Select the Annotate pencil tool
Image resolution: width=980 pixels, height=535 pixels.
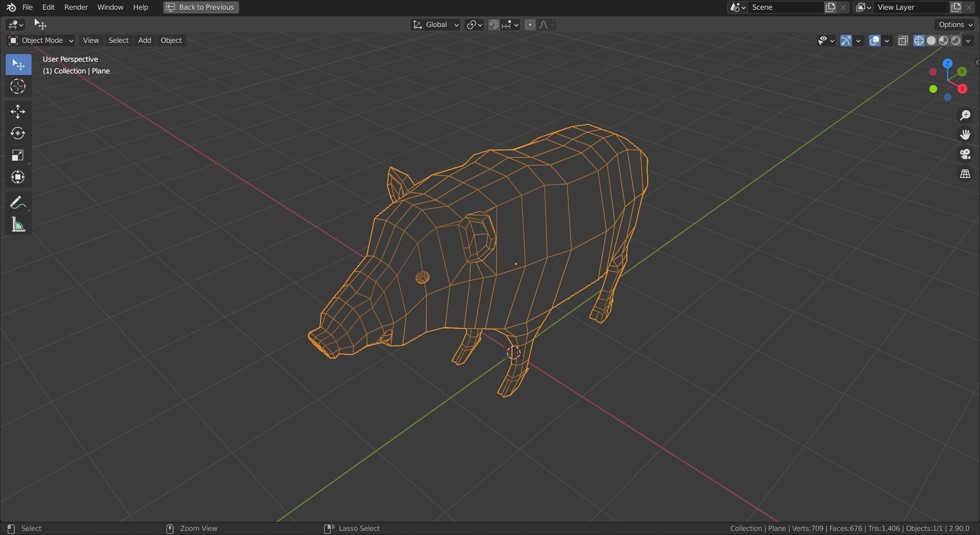[18, 203]
